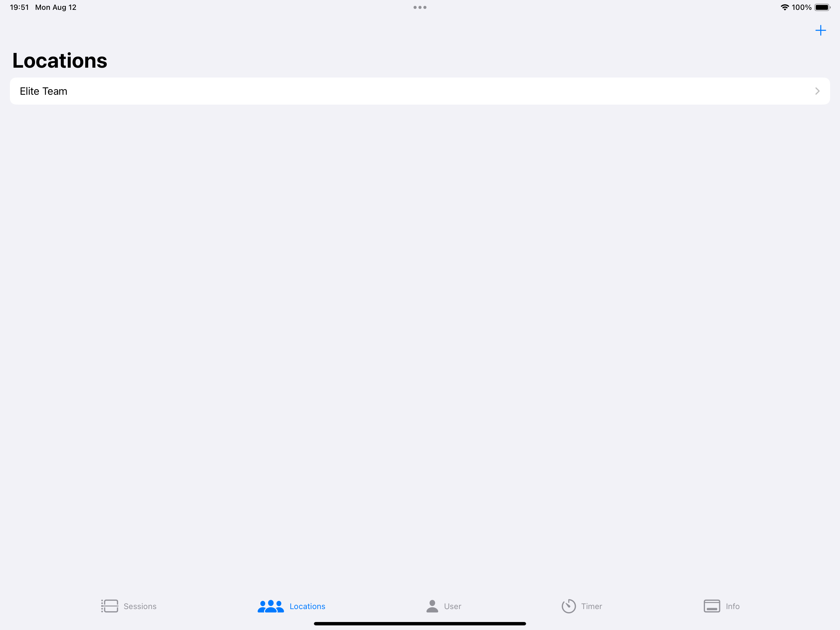Switch to the Info tab label
The width and height of the screenshot is (840, 630).
point(732,606)
